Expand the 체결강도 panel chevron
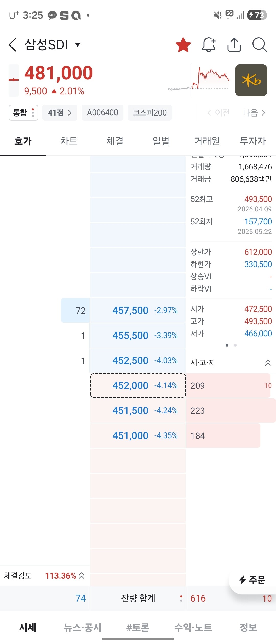This screenshot has height=644, width=276. [x=82, y=576]
